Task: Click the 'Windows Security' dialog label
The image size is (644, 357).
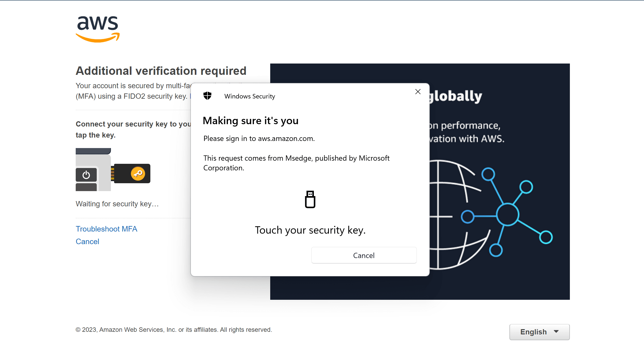Action: (x=250, y=96)
